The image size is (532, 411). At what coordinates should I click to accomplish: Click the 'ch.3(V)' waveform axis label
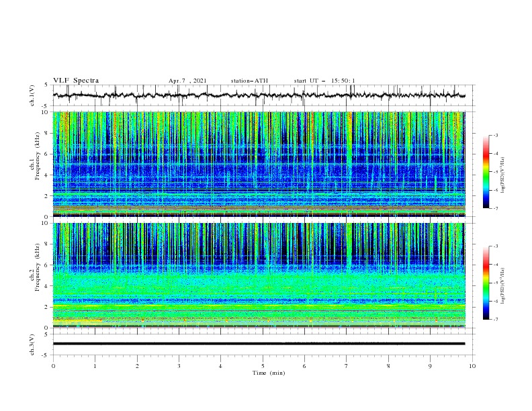(32, 345)
